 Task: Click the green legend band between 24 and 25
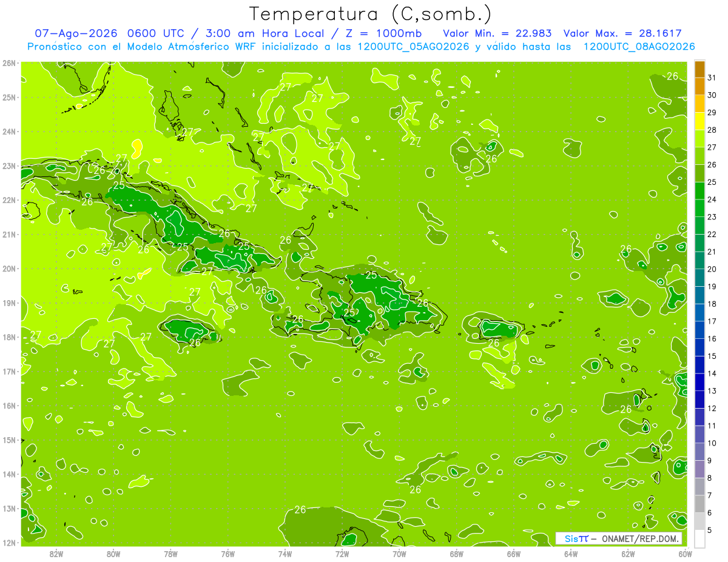pos(699,191)
